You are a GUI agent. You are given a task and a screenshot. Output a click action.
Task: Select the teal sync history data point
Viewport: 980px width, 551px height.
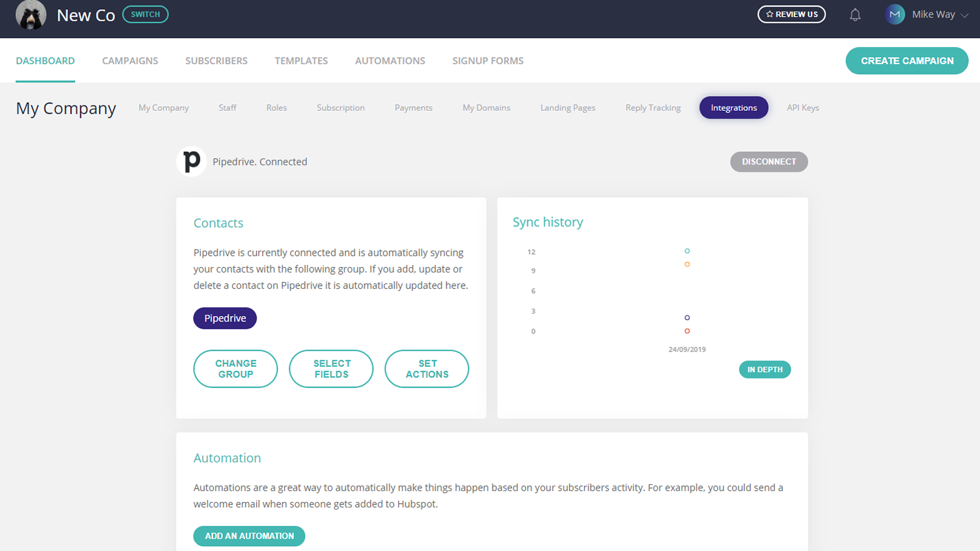tap(687, 251)
